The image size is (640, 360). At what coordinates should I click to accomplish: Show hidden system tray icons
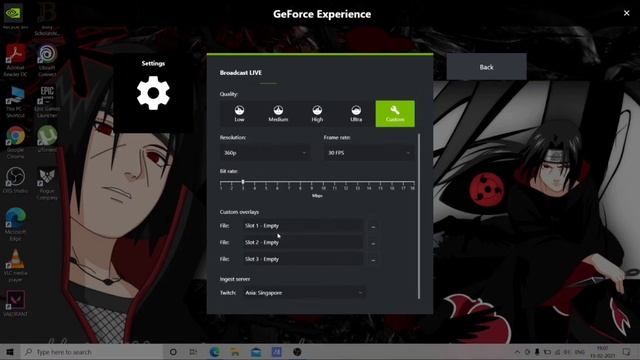pyautogui.click(x=517, y=352)
